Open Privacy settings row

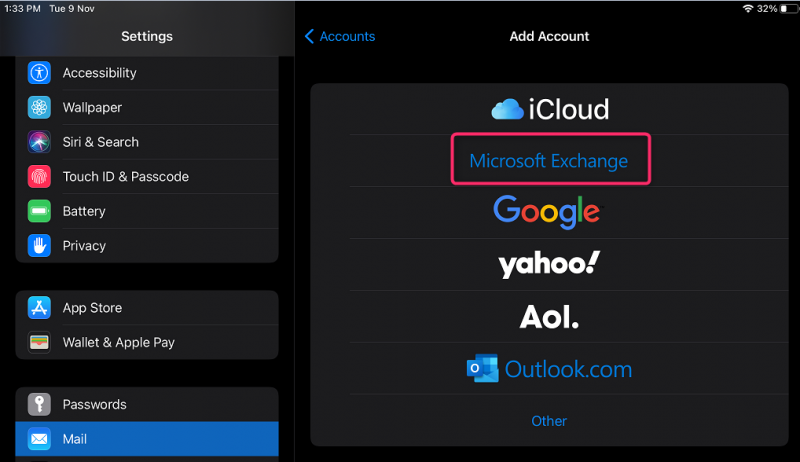(147, 246)
